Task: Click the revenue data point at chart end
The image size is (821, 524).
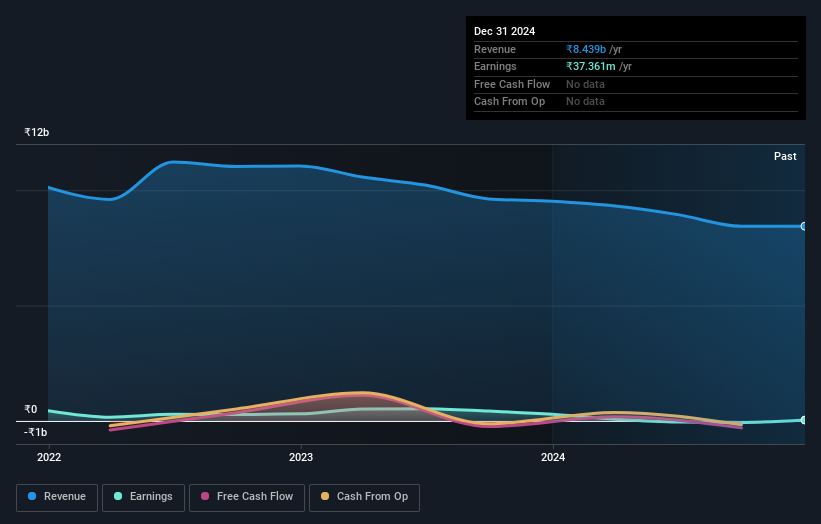Action: click(x=804, y=226)
